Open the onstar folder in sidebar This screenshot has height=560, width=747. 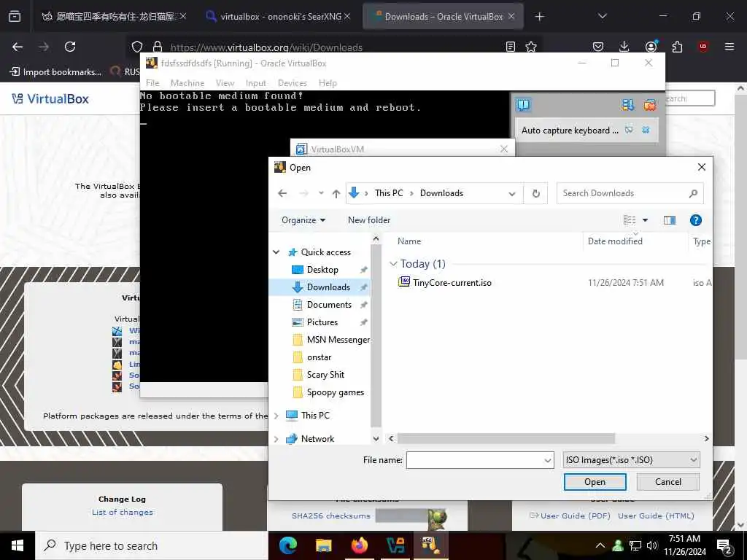[319, 357]
